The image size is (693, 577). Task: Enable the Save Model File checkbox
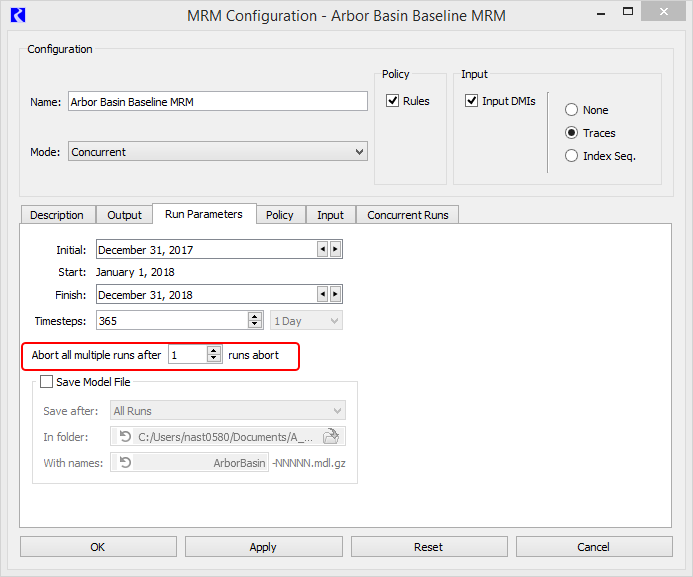(x=46, y=382)
